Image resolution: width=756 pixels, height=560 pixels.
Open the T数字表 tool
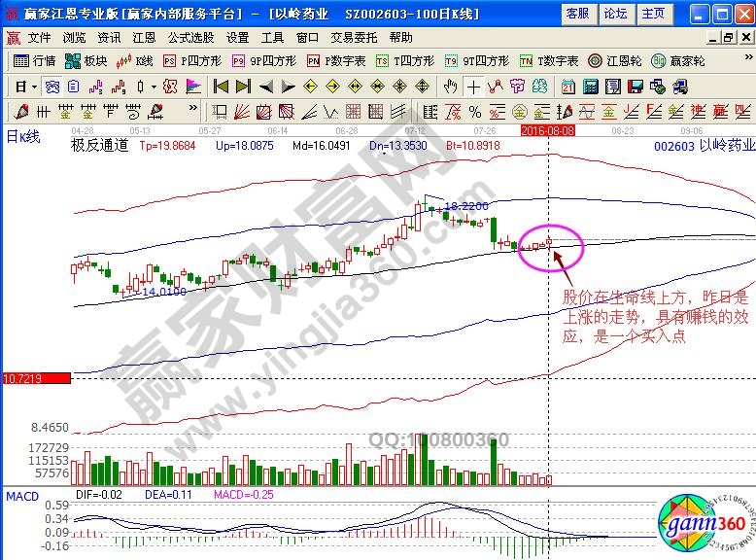click(x=549, y=61)
